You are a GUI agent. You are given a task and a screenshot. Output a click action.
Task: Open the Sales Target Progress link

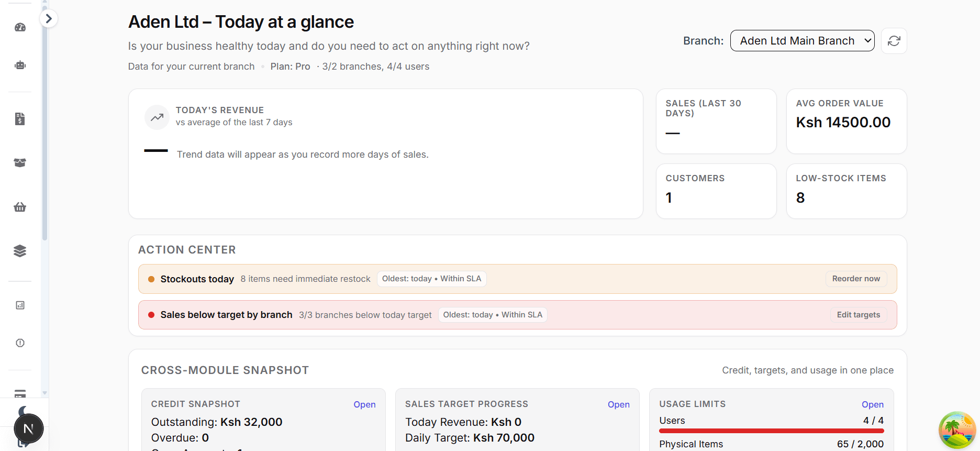619,404
